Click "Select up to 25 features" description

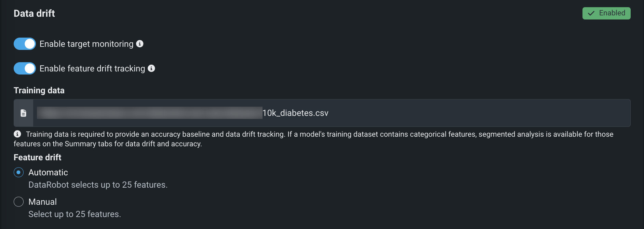[75, 214]
